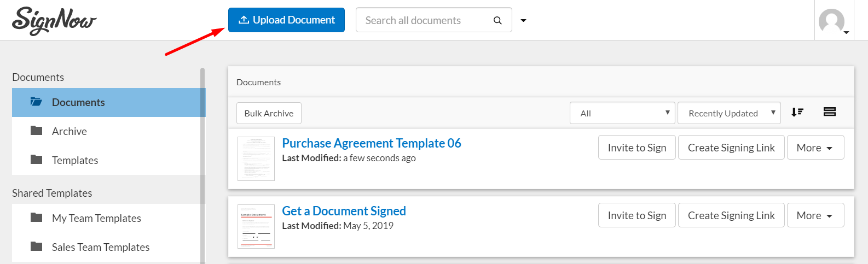Click the Search all documents field
This screenshot has height=264, width=868.
(424, 20)
